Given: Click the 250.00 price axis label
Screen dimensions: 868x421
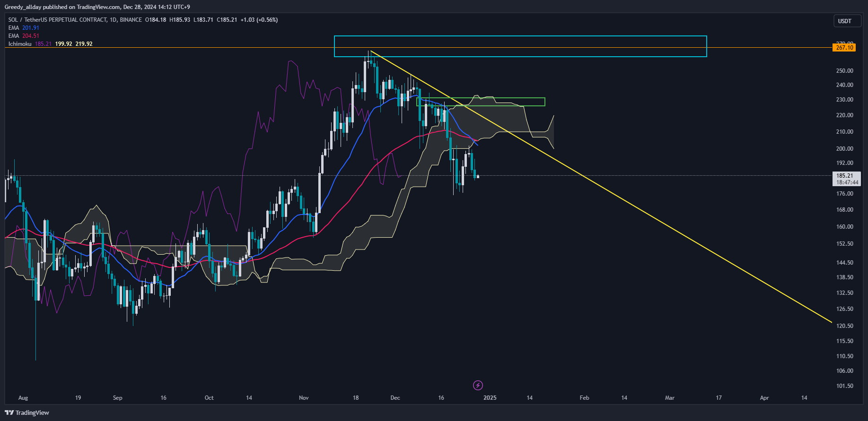Looking at the screenshot, I should 845,71.
